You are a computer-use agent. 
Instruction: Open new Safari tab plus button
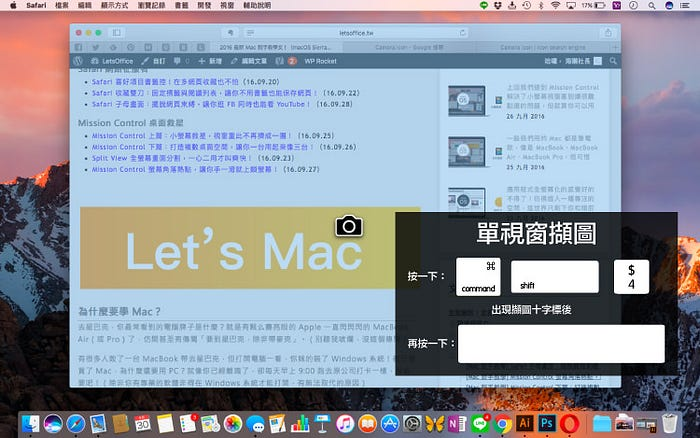[615, 47]
